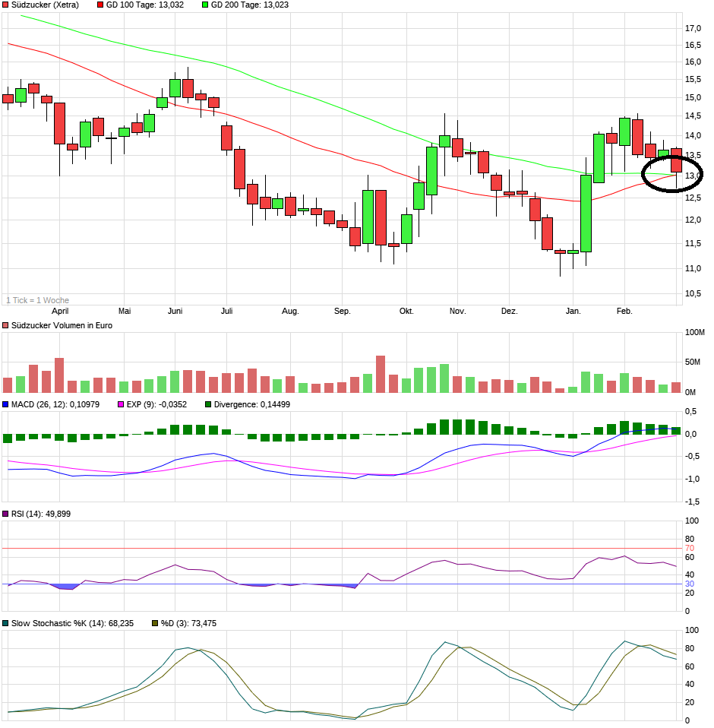This screenshot has width=714, height=728.
Task: Click the tallest September volume bar
Action: [x=381, y=374]
